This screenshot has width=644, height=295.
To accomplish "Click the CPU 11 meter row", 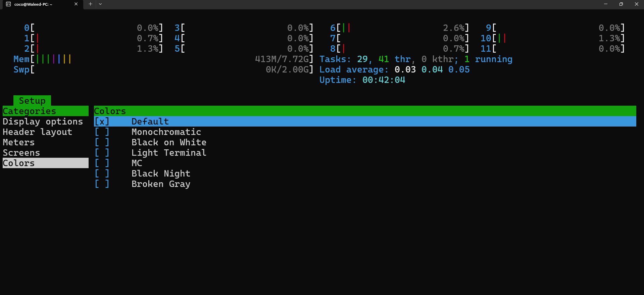I will coord(553,49).
